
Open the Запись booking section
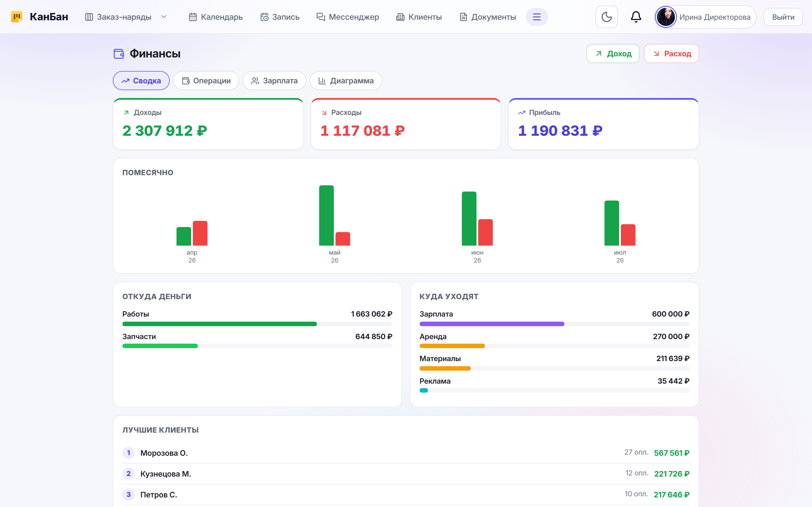[x=280, y=17]
